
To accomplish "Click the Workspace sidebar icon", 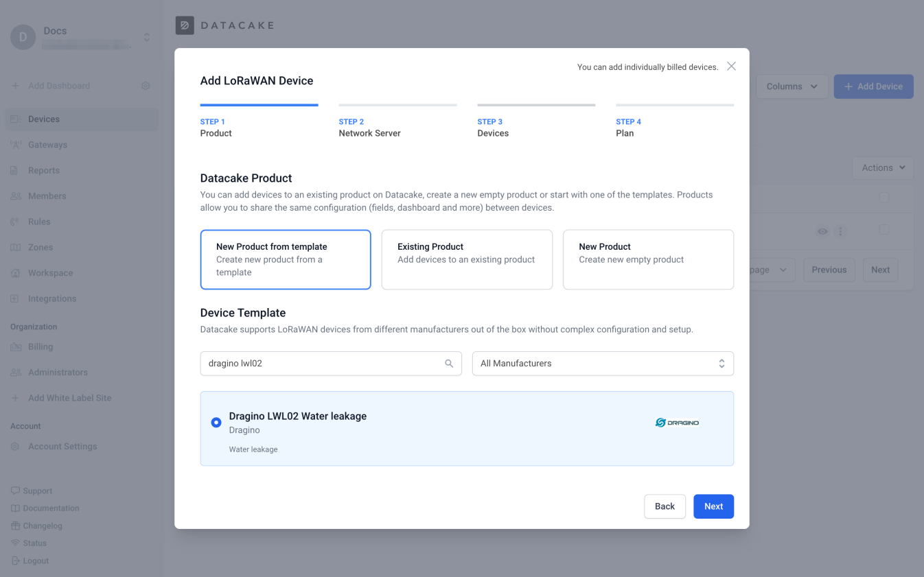I will tap(16, 273).
